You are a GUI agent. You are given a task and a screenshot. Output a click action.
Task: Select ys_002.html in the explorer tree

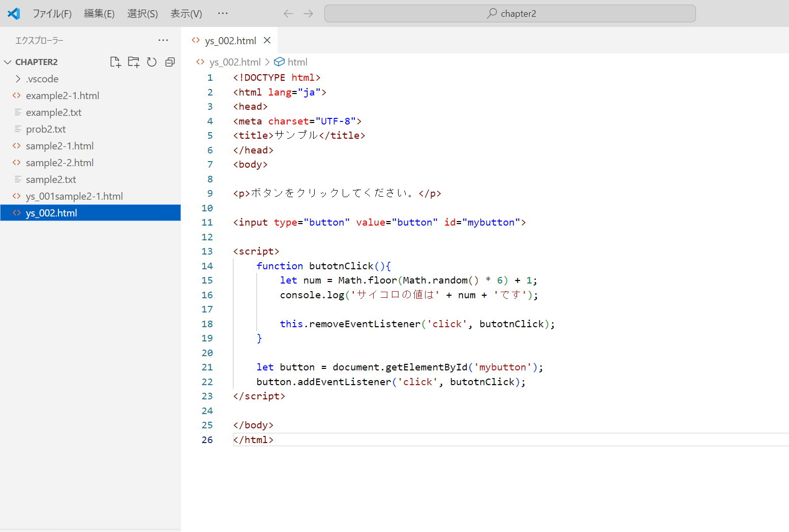[x=90, y=213]
